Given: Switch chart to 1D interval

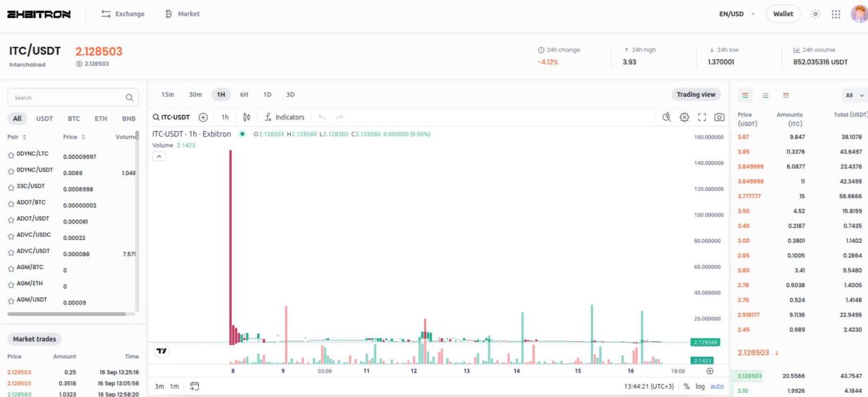Looking at the screenshot, I should click(x=267, y=95).
